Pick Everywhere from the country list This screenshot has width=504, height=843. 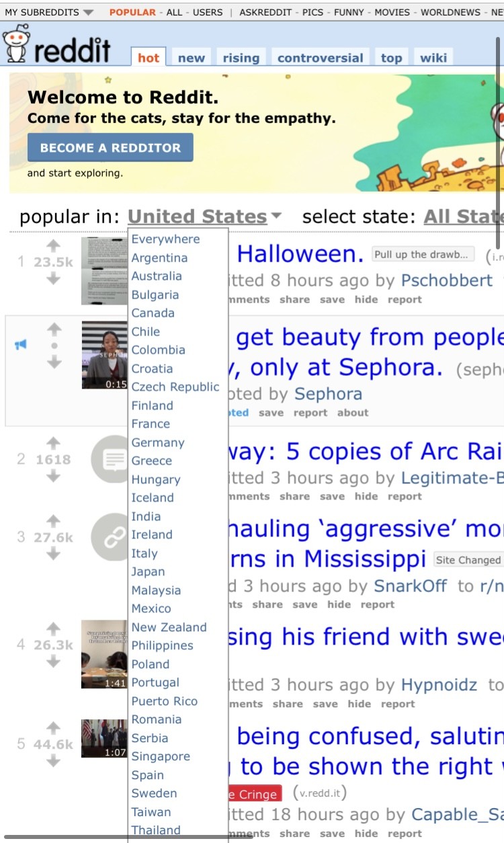coord(165,239)
